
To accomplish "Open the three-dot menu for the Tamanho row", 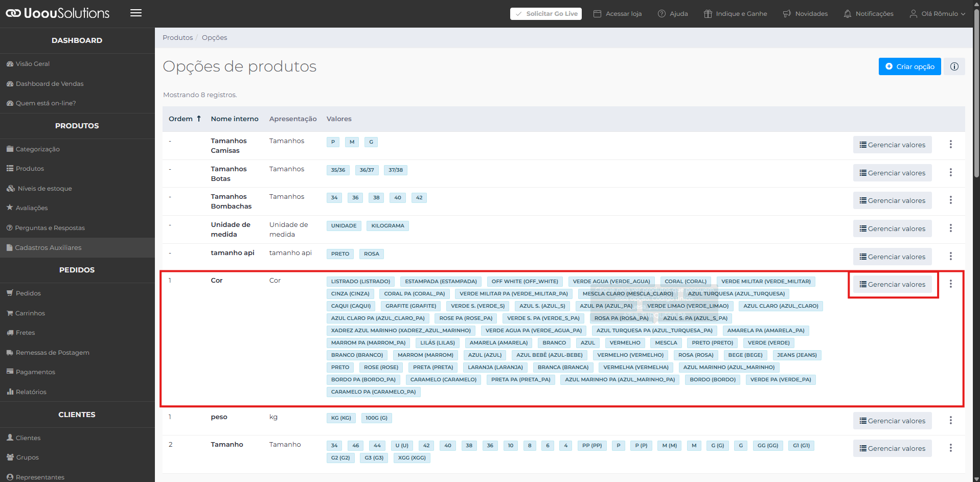I will [951, 448].
